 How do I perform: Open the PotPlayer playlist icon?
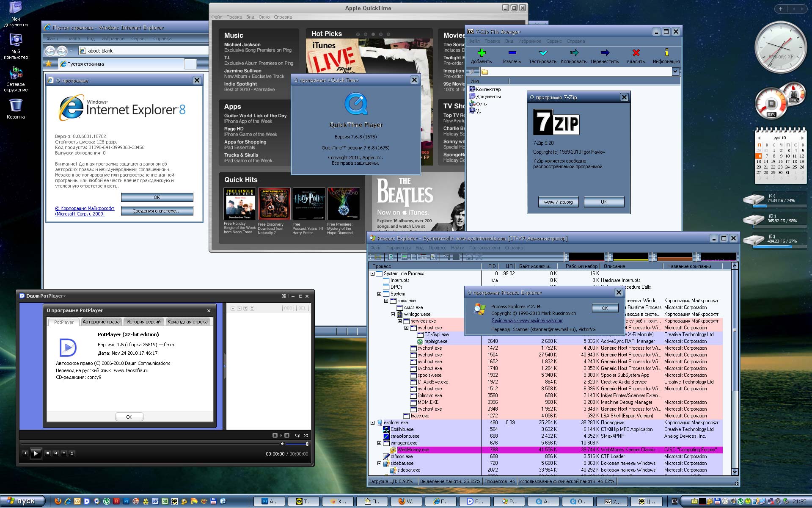(63, 453)
